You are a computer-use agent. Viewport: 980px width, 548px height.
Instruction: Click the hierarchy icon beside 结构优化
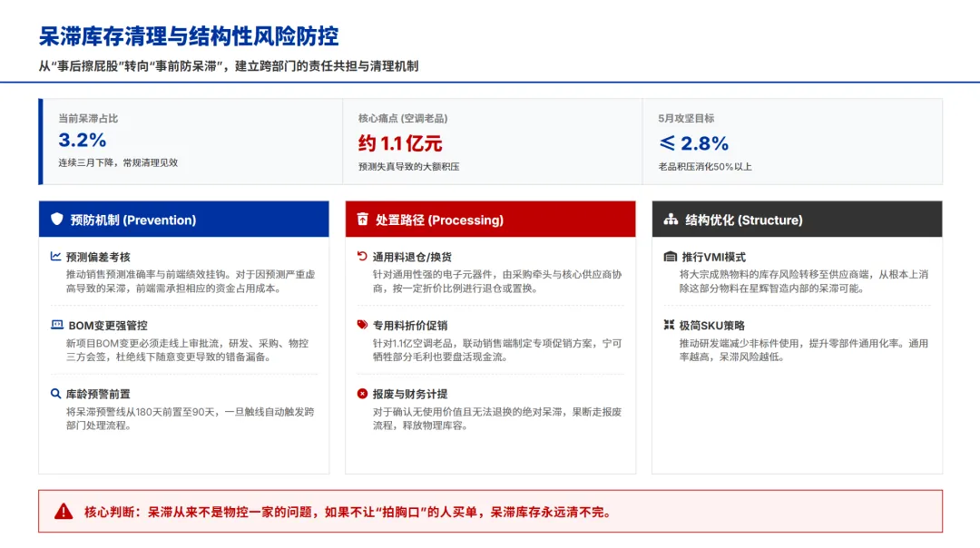click(671, 220)
